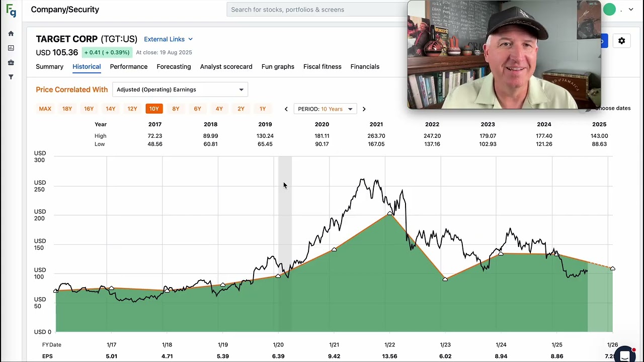Click the 1/23 earnings trough marker
The image size is (644, 362).
coord(445,279)
